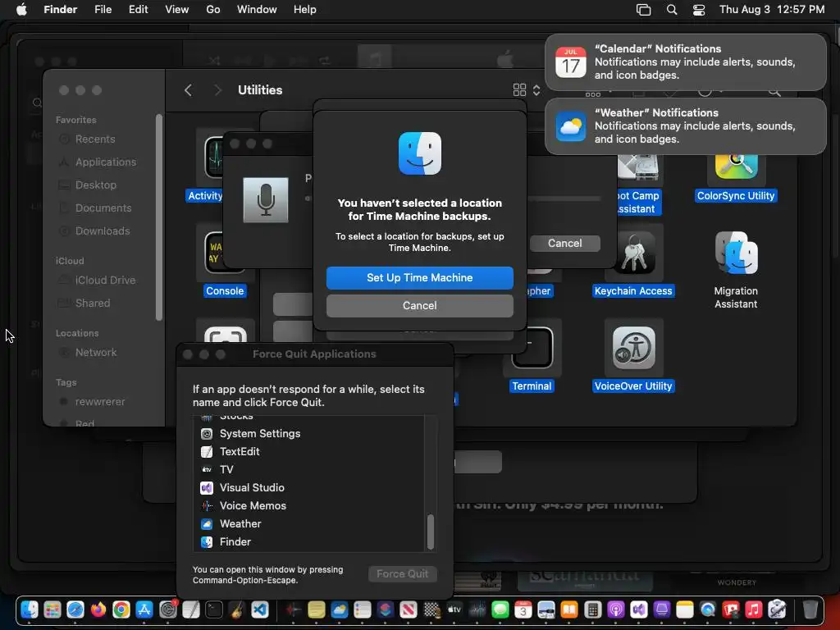Click the Calendar Notifications banner
This screenshot has width=840, height=630.
coord(685,62)
